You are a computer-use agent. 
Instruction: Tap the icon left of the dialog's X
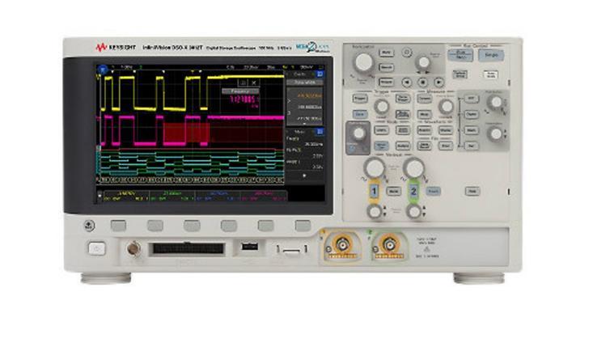click(x=244, y=83)
